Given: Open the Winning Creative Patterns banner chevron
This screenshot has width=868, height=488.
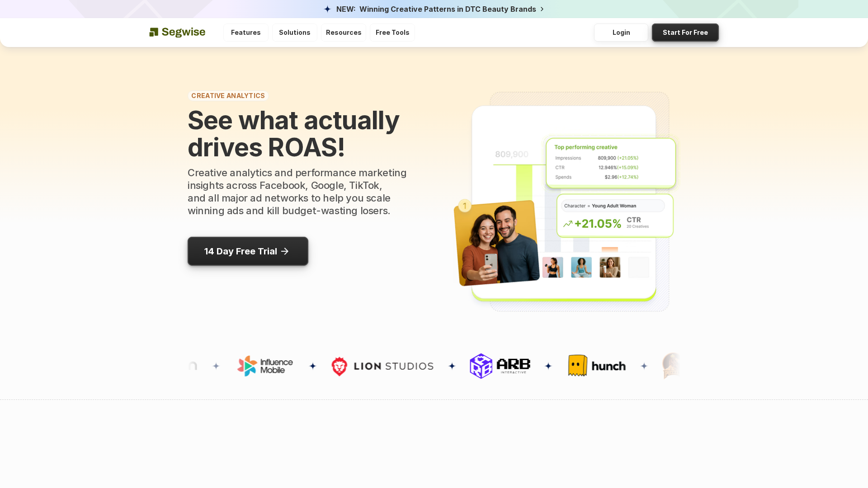Looking at the screenshot, I should coord(542,9).
